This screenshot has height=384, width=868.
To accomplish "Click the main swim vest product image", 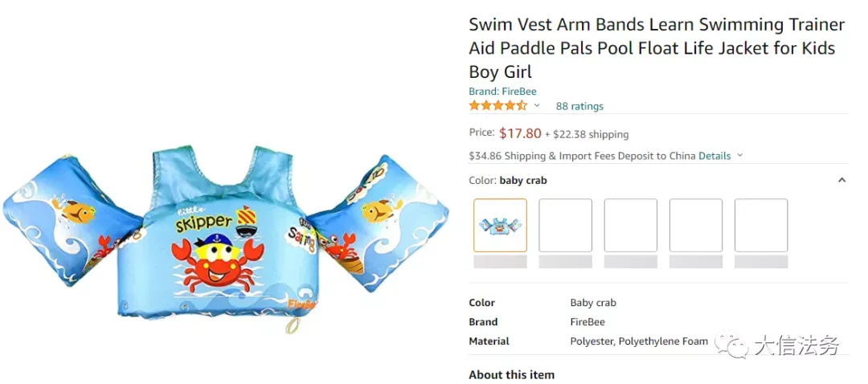I will point(226,238).
